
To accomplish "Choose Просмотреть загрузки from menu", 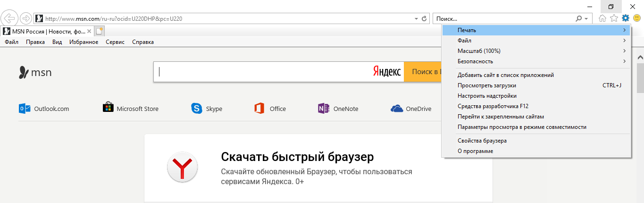I will pos(486,85).
